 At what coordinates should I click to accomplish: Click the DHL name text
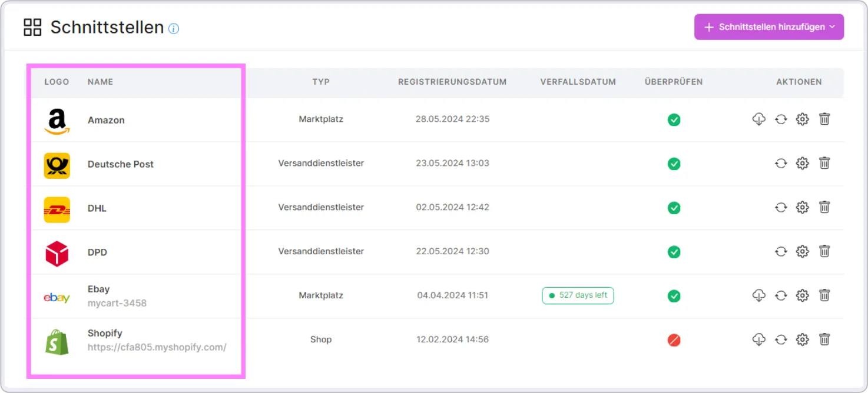97,208
